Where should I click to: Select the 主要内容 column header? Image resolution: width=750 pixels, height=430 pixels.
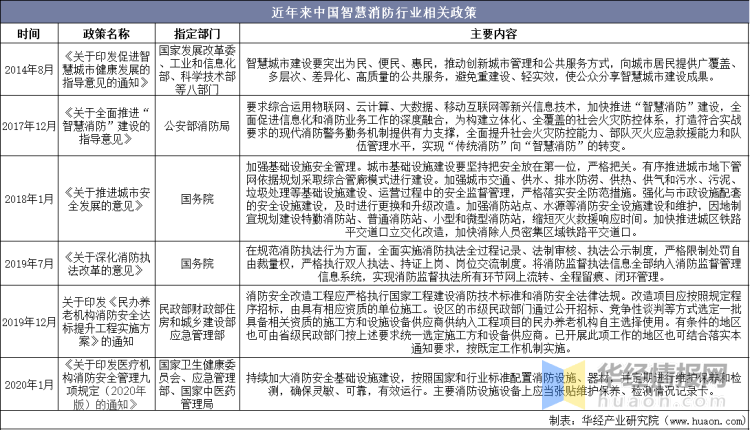(494, 34)
